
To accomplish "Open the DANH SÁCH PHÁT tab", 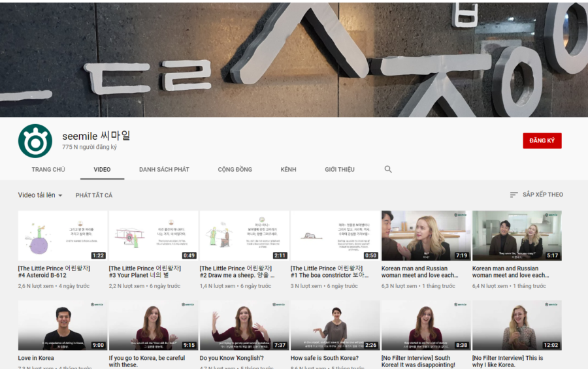I will tap(164, 170).
